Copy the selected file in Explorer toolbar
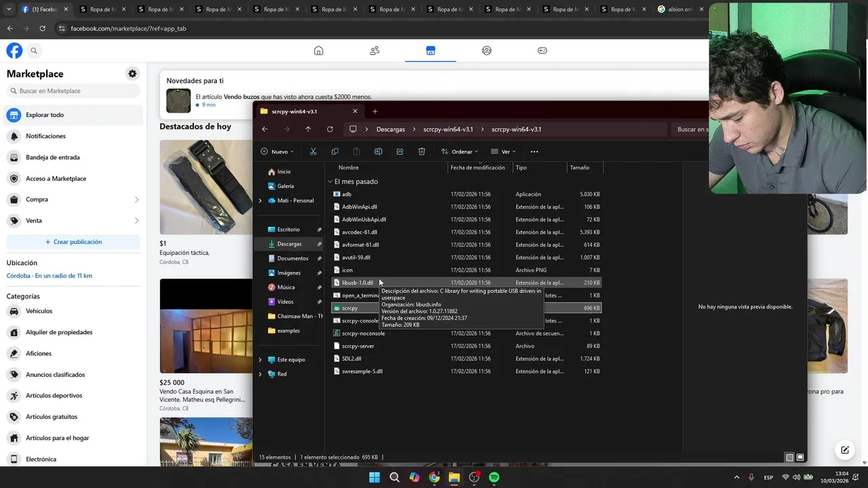868x488 pixels. coord(335,152)
